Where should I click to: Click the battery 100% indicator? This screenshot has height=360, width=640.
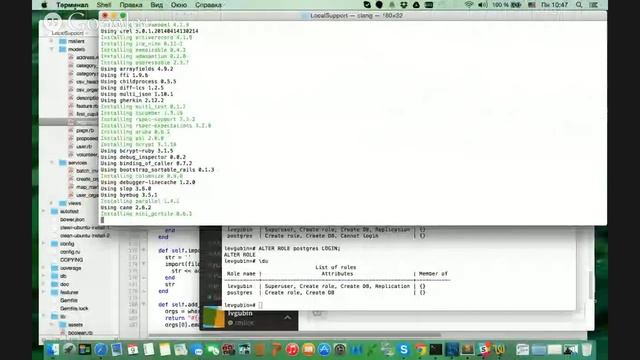(x=507, y=5)
